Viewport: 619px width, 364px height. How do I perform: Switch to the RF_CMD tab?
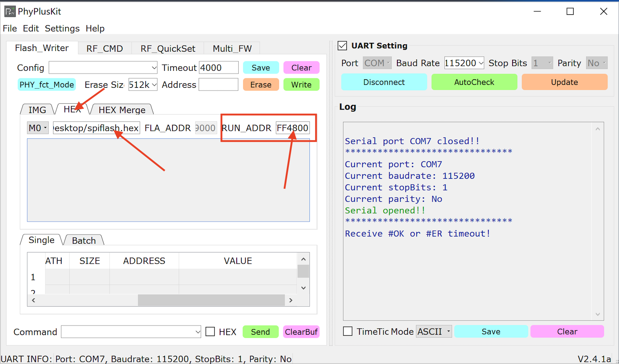coord(104,48)
